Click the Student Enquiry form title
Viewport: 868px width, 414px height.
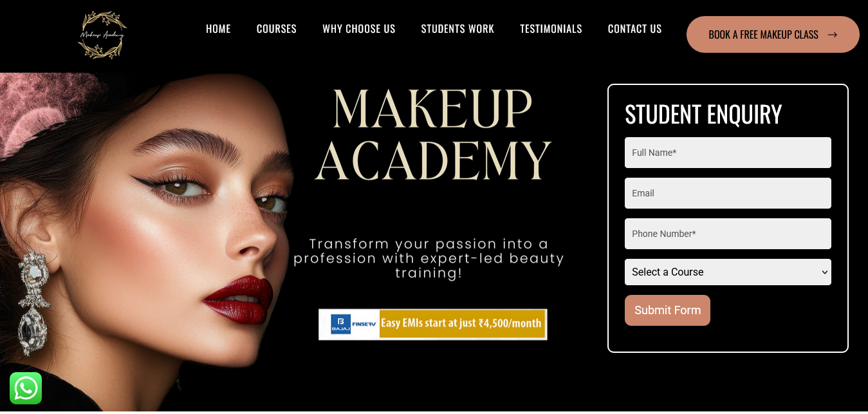coord(703,115)
